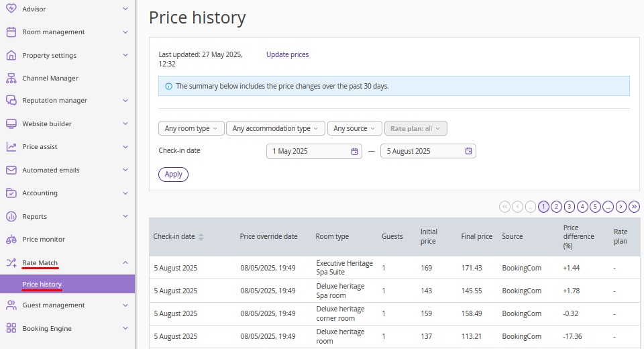Click the Price monitor binoculars icon
The width and height of the screenshot is (644, 349).
pyautogui.click(x=11, y=239)
